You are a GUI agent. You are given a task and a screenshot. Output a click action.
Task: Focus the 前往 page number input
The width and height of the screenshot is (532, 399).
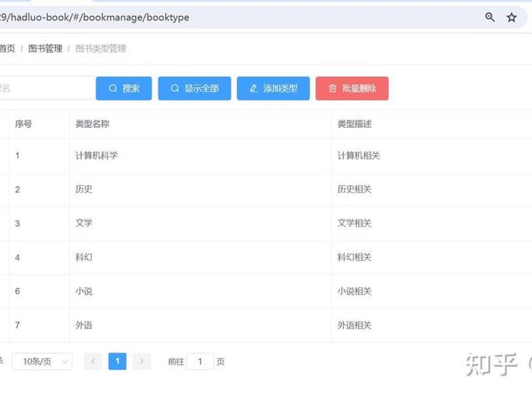pos(200,362)
